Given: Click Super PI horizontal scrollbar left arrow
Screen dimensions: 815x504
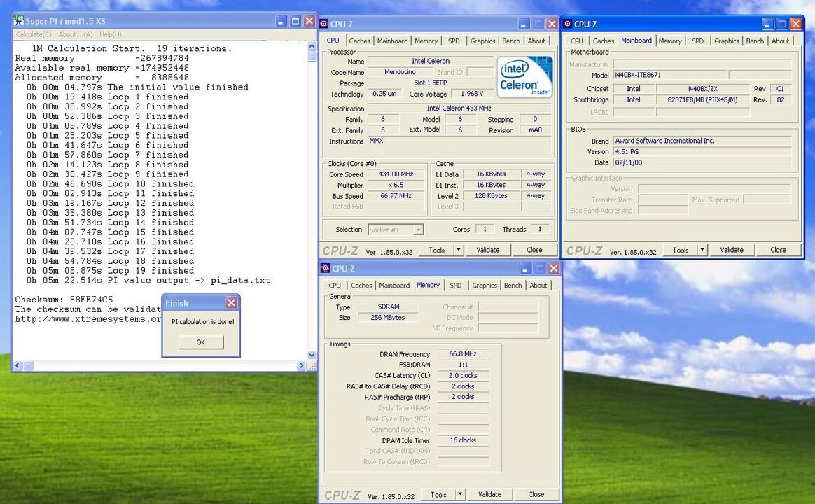Looking at the screenshot, I should (x=18, y=366).
